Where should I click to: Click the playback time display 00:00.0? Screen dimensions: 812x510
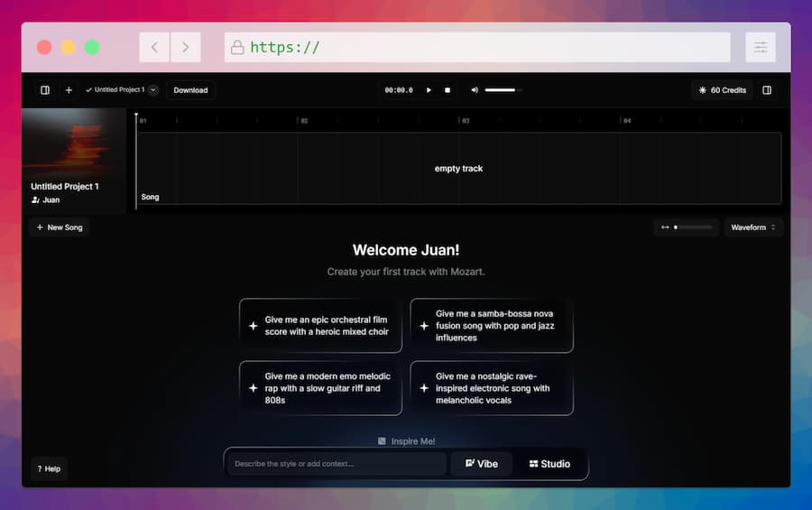(x=399, y=90)
